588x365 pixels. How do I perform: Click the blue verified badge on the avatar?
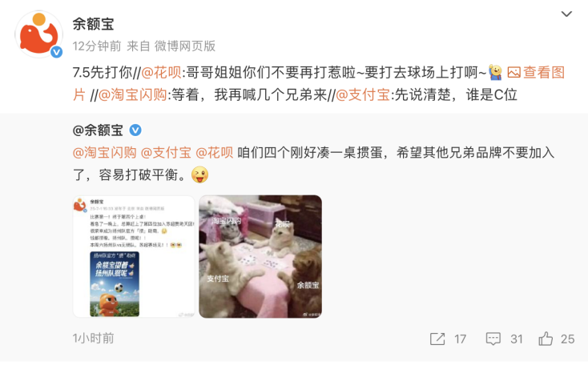(x=57, y=52)
